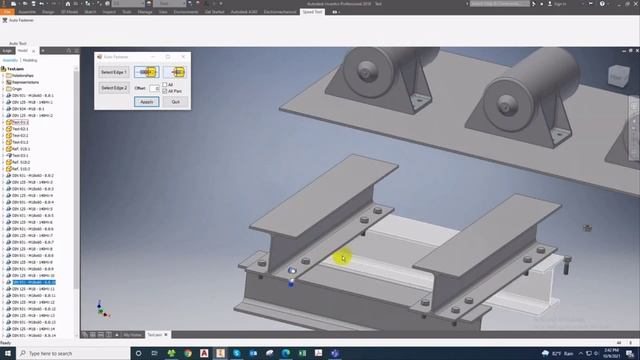
Task: Switch to the Environments ribbon tab
Action: coord(186,12)
